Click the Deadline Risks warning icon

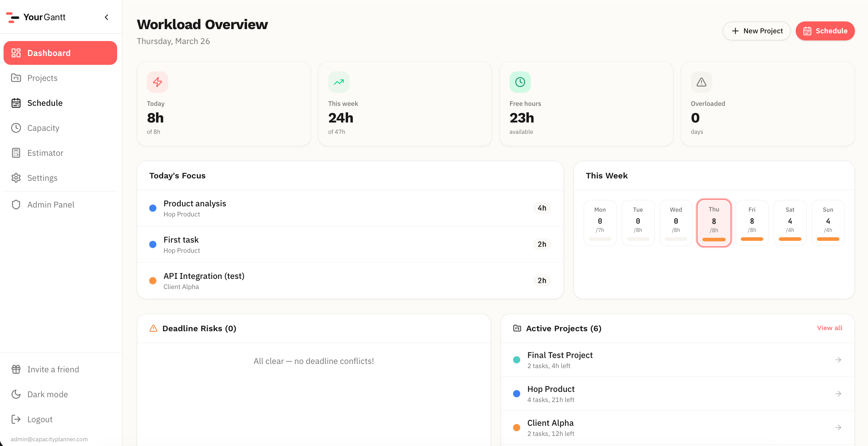153,328
